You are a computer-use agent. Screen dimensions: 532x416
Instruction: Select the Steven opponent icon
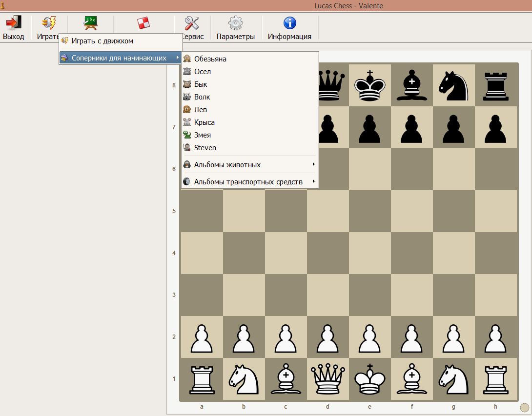click(x=187, y=147)
